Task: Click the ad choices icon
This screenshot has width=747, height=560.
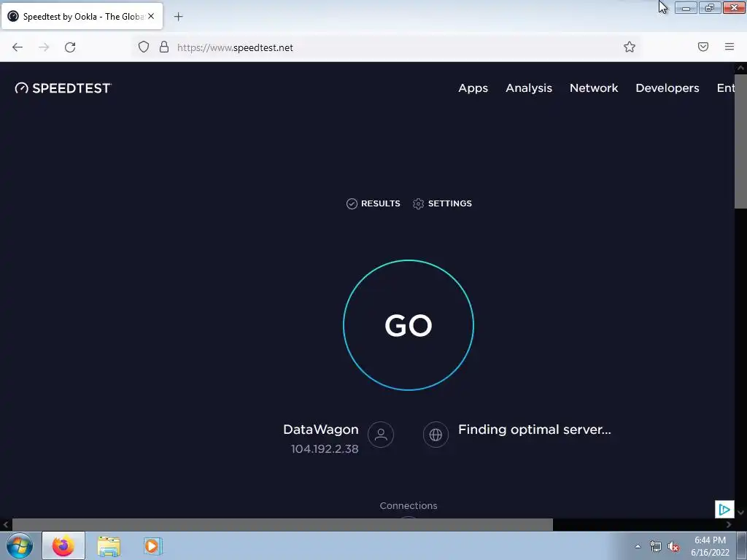Action: pyautogui.click(x=724, y=509)
